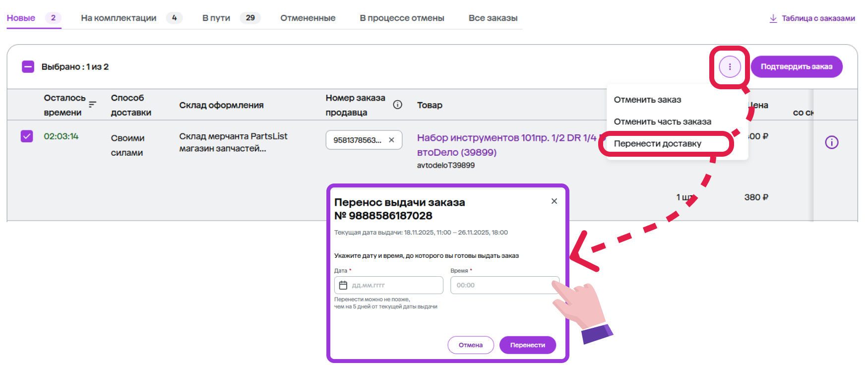This screenshot has width=868, height=365.
Task: Click the order details info icon in the row
Action: (831, 143)
